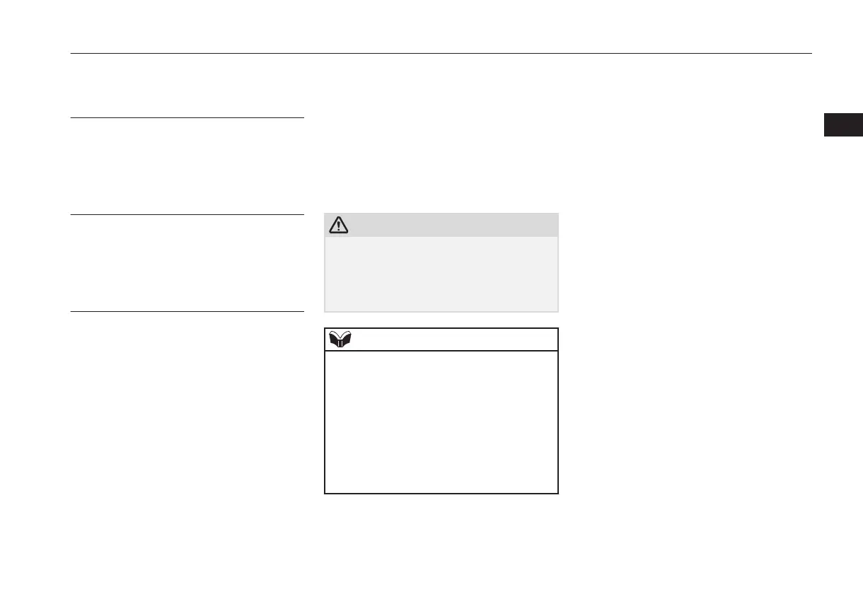Click the first divider line in the left column

point(187,118)
